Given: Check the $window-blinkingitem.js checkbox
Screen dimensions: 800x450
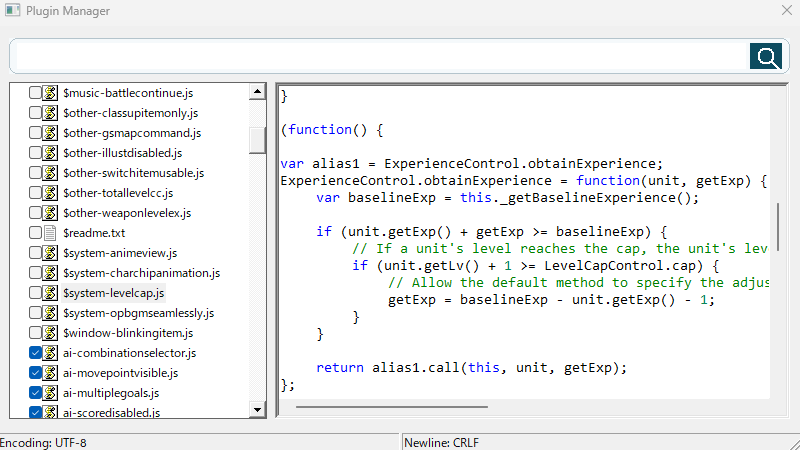Looking at the screenshot, I should pos(35,333).
